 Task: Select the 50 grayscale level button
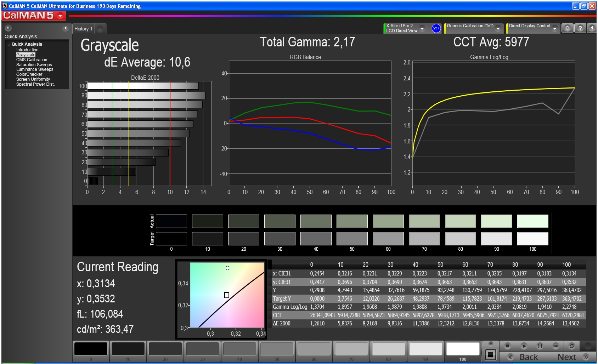(x=277, y=351)
